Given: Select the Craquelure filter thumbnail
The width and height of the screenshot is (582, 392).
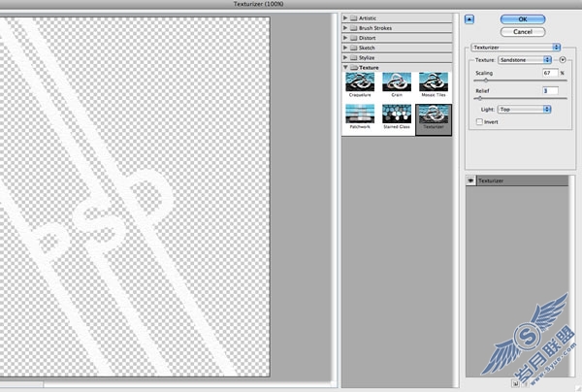Looking at the screenshot, I should [360, 84].
